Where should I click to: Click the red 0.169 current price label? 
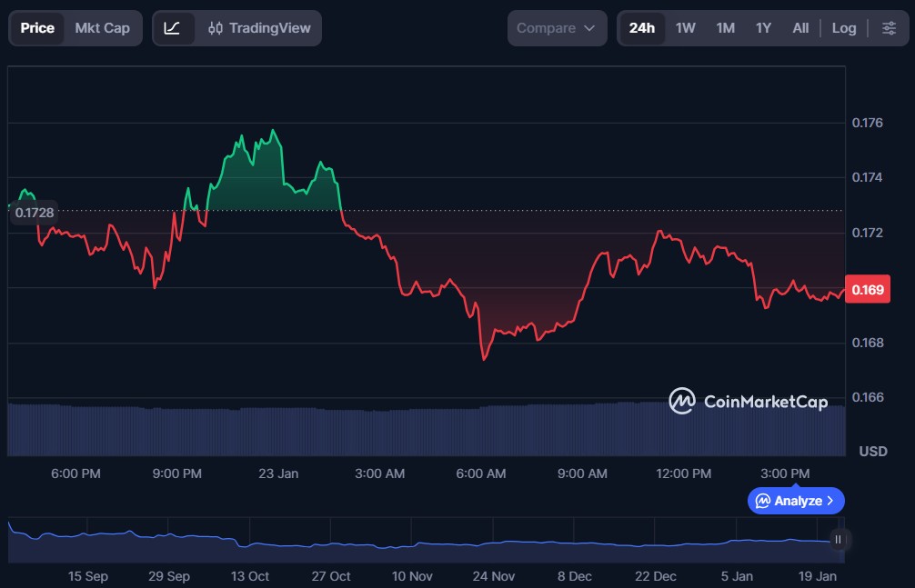(867, 290)
